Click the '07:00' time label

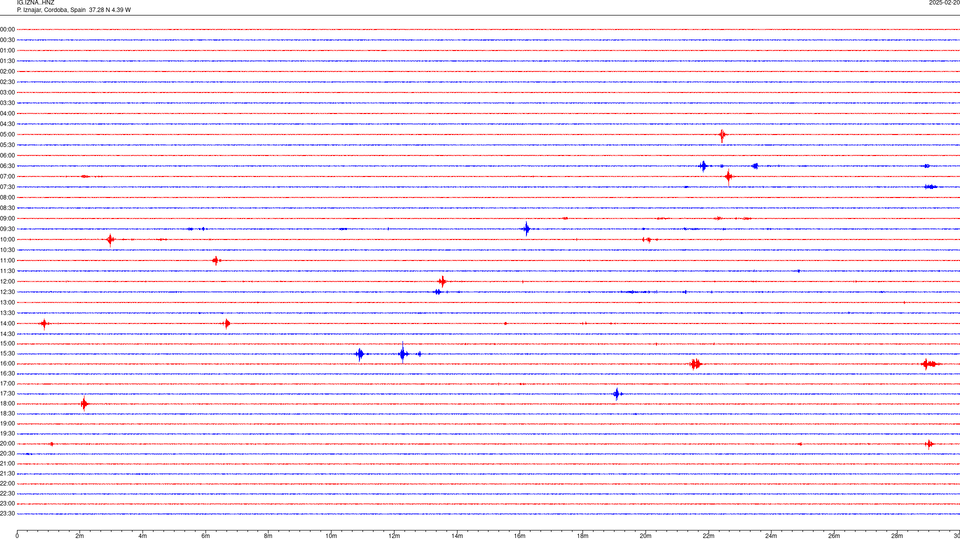point(8,176)
